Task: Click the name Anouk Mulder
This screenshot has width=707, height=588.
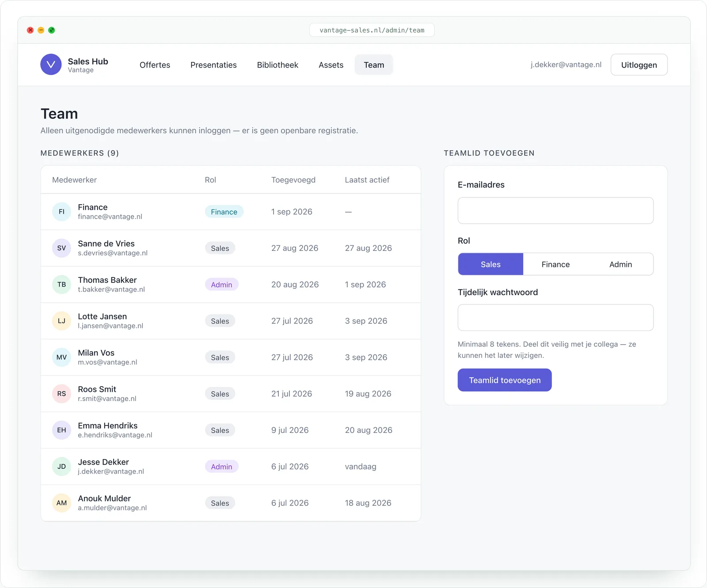Action: (104, 498)
